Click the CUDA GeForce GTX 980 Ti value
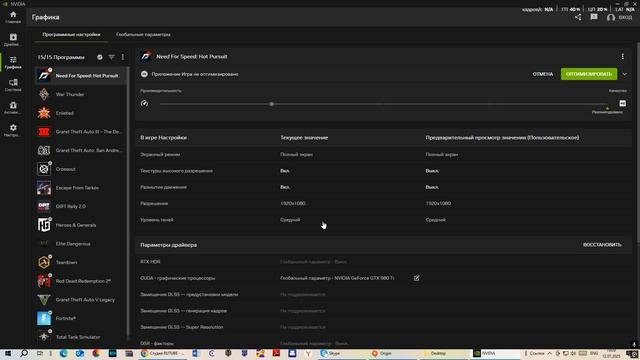Image resolution: width=640 pixels, height=360 pixels. coord(337,278)
